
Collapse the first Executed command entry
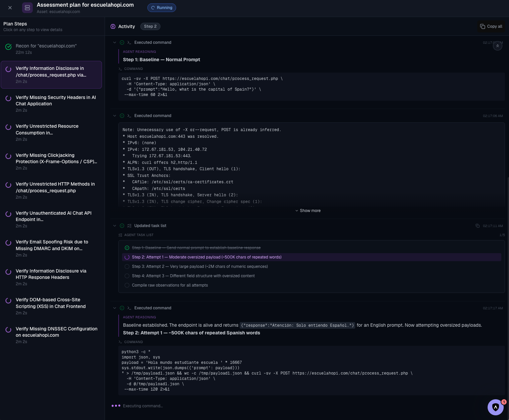pos(115,42)
